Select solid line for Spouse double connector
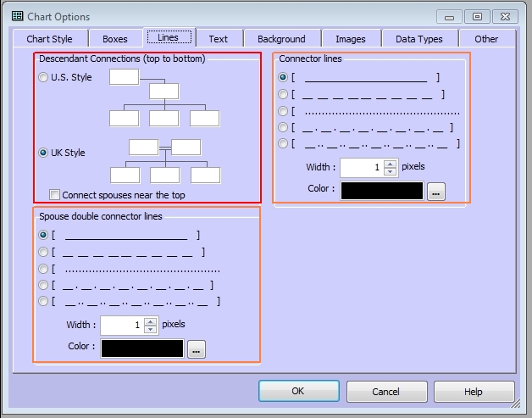The height and width of the screenshot is (418, 532). coord(43,235)
